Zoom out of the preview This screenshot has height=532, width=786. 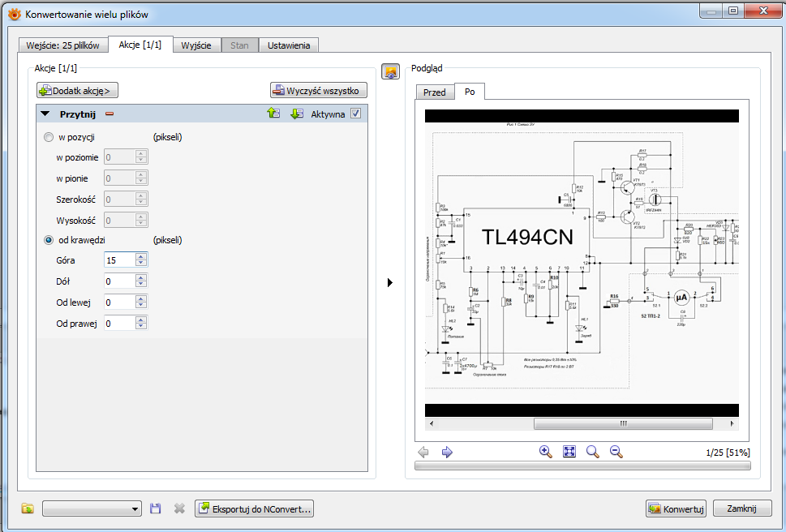pyautogui.click(x=616, y=452)
